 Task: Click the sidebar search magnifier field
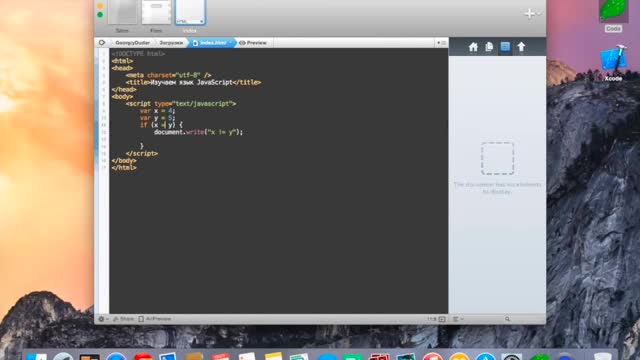pos(507,319)
